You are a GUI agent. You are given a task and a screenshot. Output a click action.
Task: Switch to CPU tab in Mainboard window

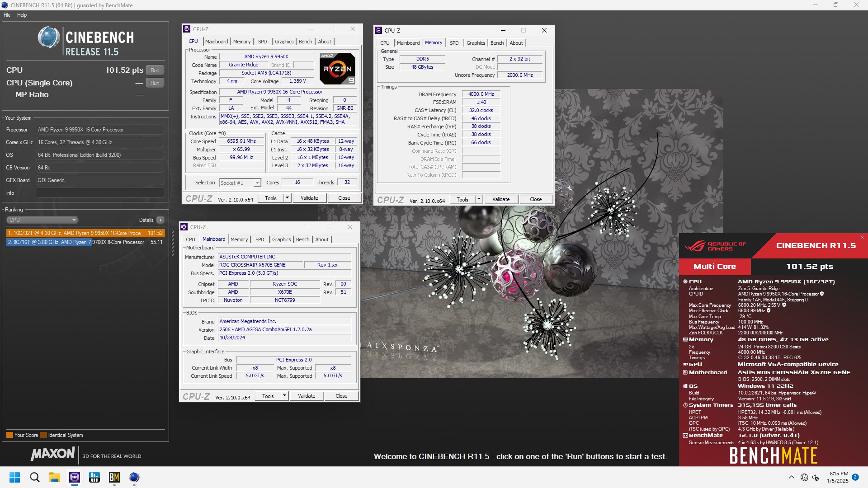click(x=191, y=239)
